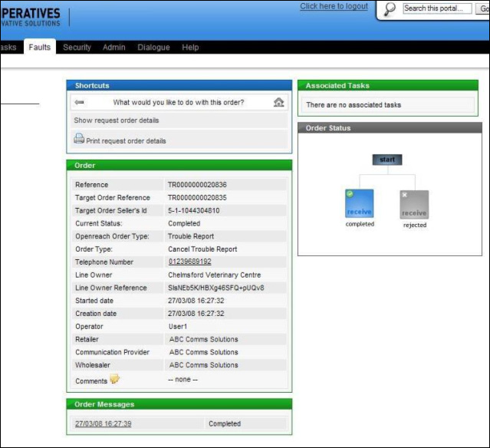Click Communication Provider value 'ABC Comms Solutions'
Image resolution: width=490 pixels, height=448 pixels.
[x=204, y=352]
